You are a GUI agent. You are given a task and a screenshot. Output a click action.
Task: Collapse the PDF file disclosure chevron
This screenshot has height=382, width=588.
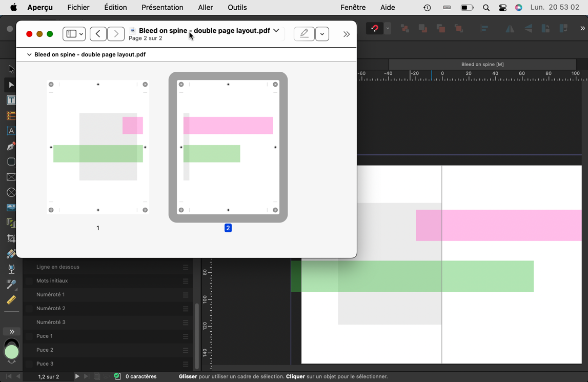[29, 55]
